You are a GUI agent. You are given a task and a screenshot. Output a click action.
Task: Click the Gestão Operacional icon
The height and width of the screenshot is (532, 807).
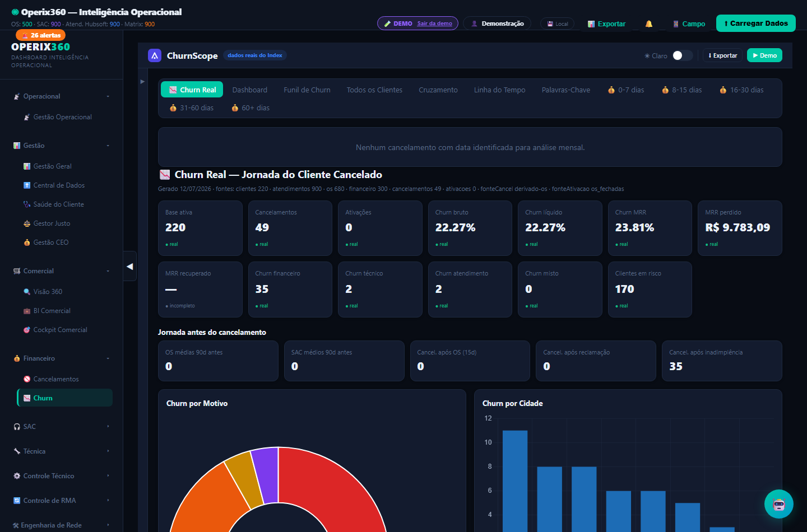pos(27,117)
